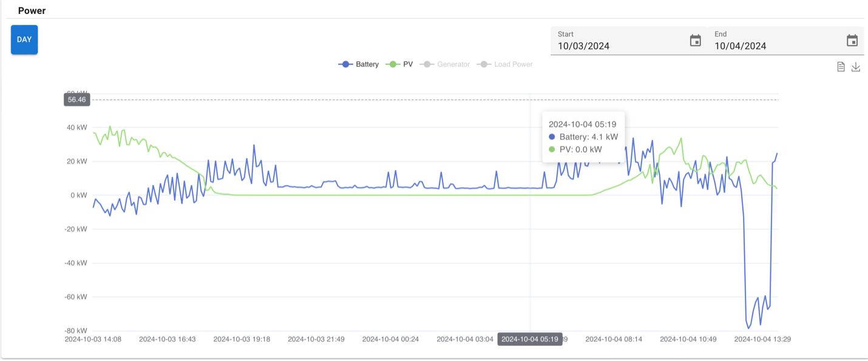Open the End date calendar picker

852,41
